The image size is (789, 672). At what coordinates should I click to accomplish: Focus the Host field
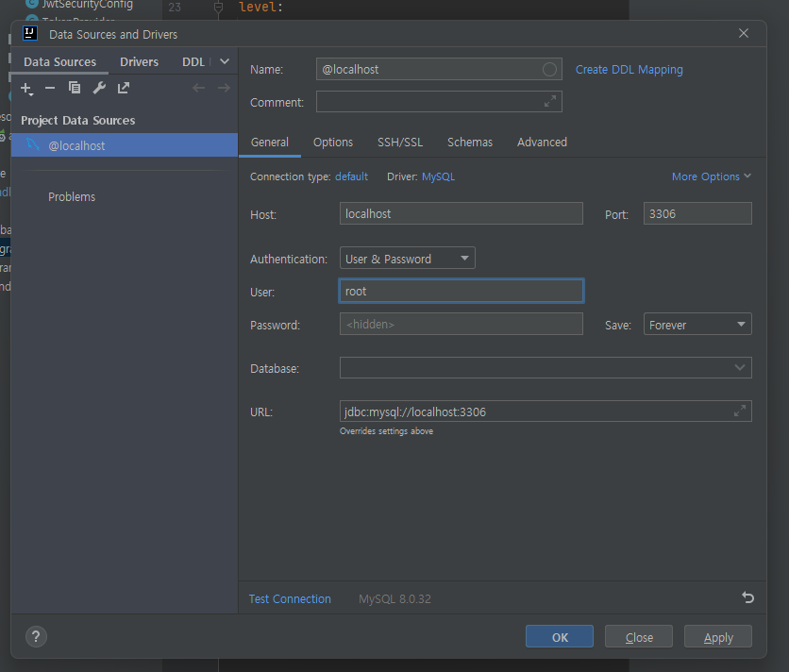462,213
